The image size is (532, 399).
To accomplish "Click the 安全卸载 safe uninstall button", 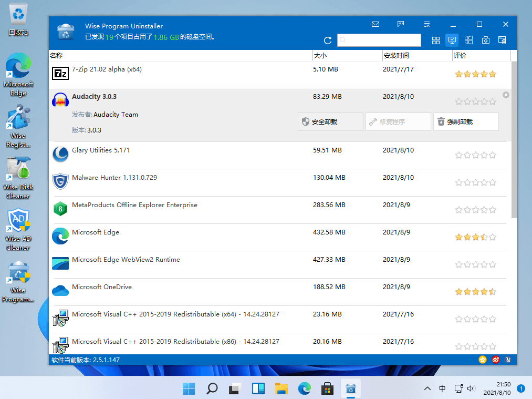I will pyautogui.click(x=330, y=121).
